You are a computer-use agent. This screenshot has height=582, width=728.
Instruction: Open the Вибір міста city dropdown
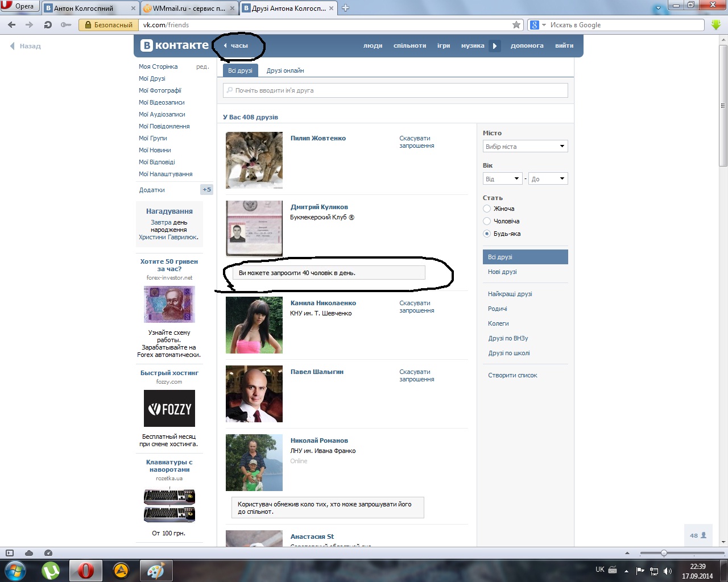click(x=526, y=146)
